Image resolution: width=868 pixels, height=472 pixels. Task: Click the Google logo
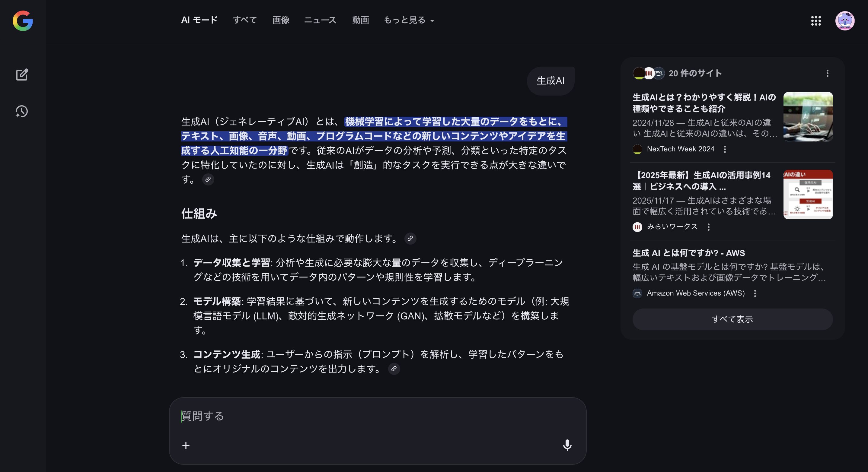(x=23, y=21)
